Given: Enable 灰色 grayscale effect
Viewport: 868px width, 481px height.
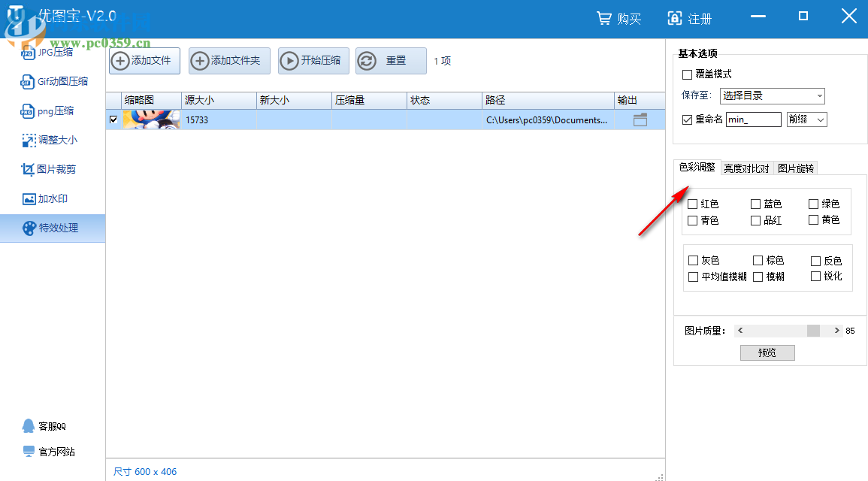Looking at the screenshot, I should [x=693, y=260].
